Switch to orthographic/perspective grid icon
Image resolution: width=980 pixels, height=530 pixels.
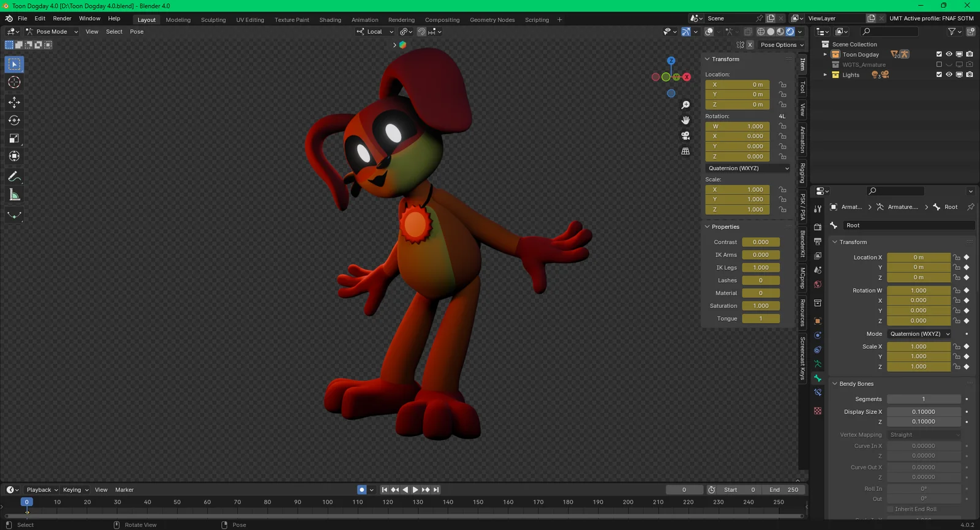click(x=685, y=151)
